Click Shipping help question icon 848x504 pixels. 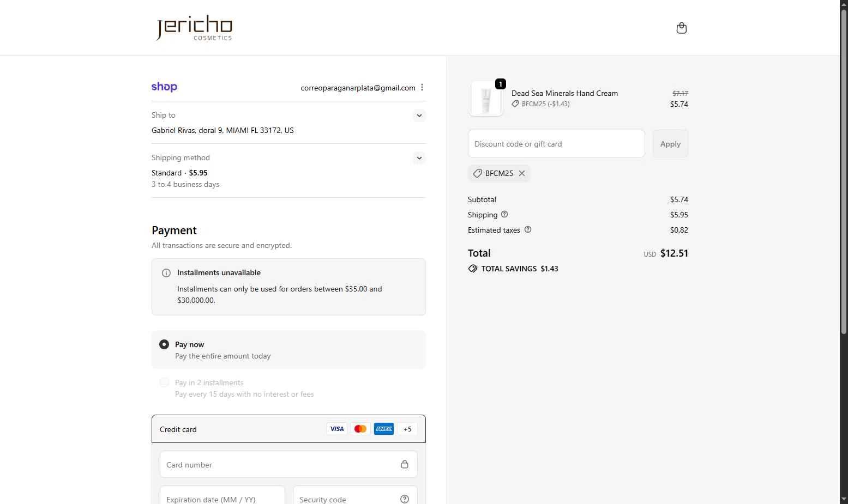(x=504, y=214)
